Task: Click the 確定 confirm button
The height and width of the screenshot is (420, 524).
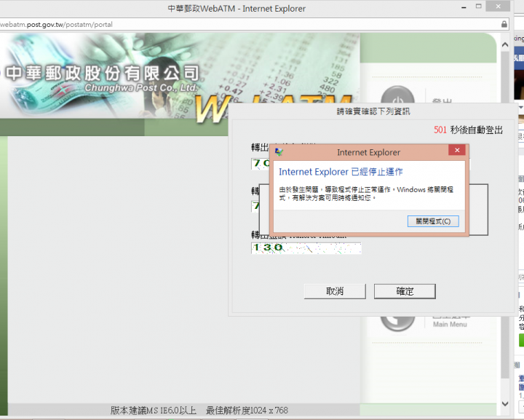Action: (x=405, y=291)
